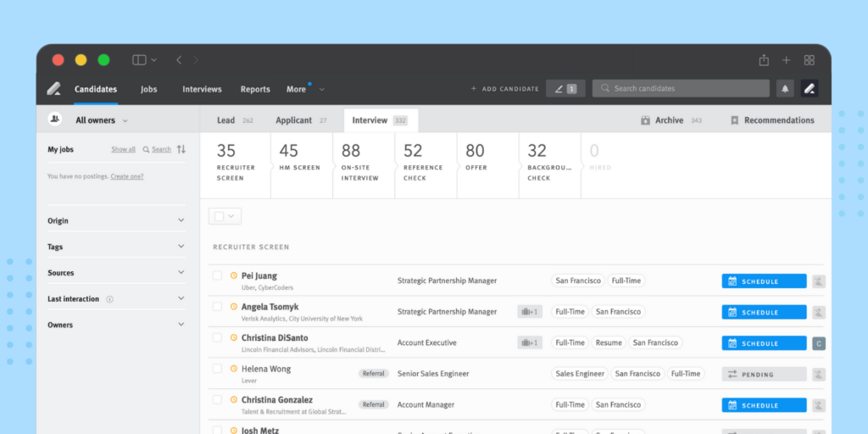Click the sort arrows icon in My jobs
Screen dimensions: 868x434
pyautogui.click(x=181, y=149)
